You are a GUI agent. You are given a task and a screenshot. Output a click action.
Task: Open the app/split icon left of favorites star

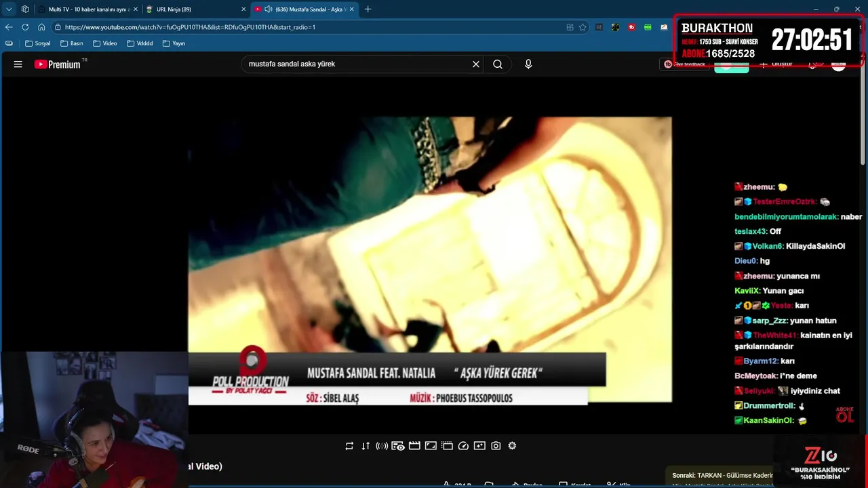click(x=570, y=27)
